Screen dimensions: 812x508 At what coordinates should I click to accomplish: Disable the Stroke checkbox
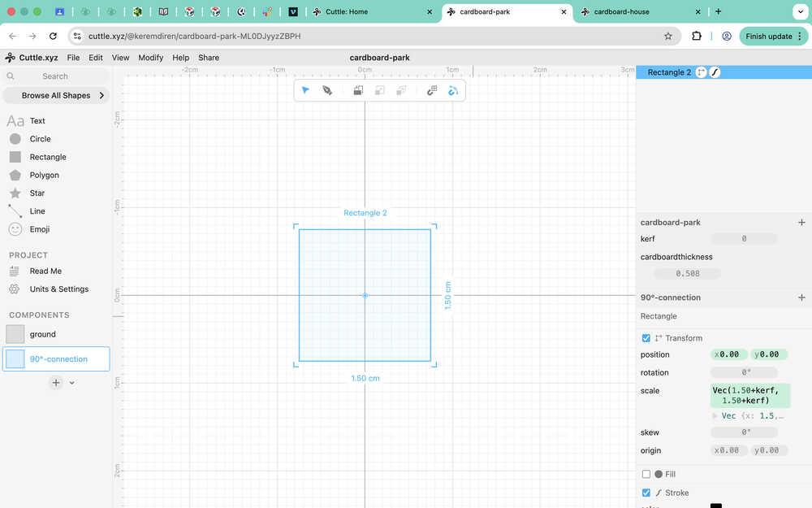tap(646, 493)
